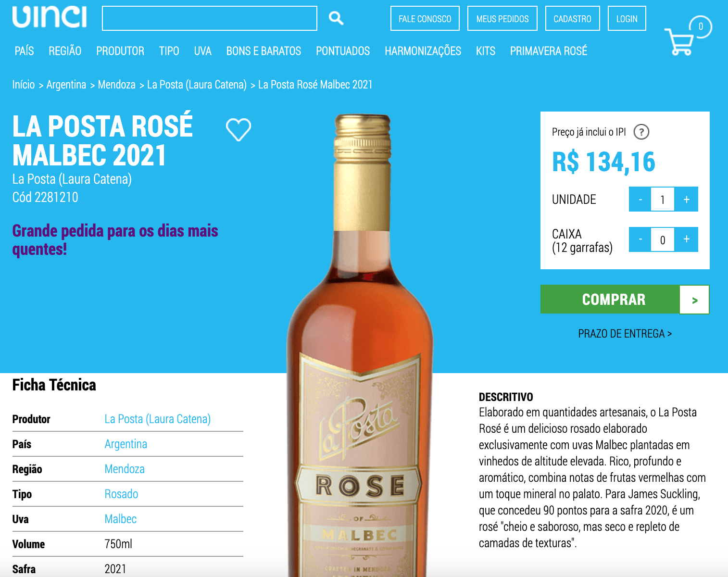The width and height of the screenshot is (728, 577).
Task: Go to La Posta (Laura Catena) breadcrumb
Action: point(197,85)
